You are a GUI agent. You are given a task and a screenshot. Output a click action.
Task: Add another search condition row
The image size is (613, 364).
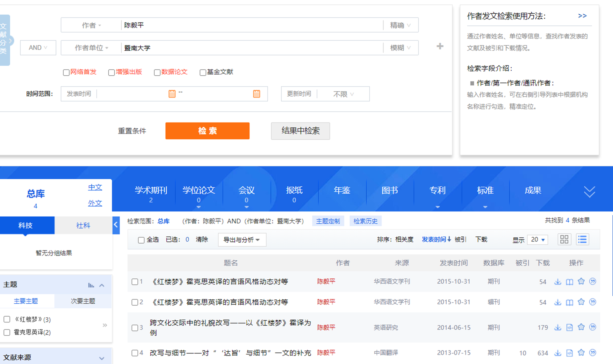click(x=440, y=46)
